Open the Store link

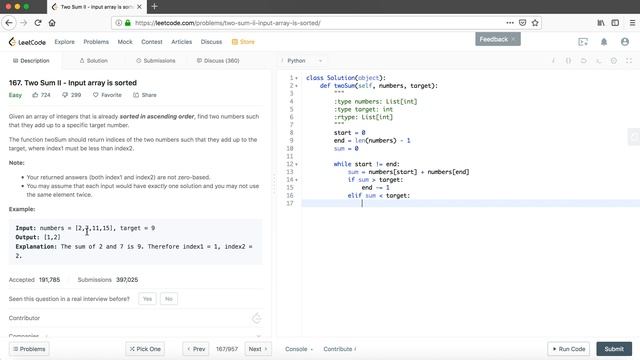243,42
